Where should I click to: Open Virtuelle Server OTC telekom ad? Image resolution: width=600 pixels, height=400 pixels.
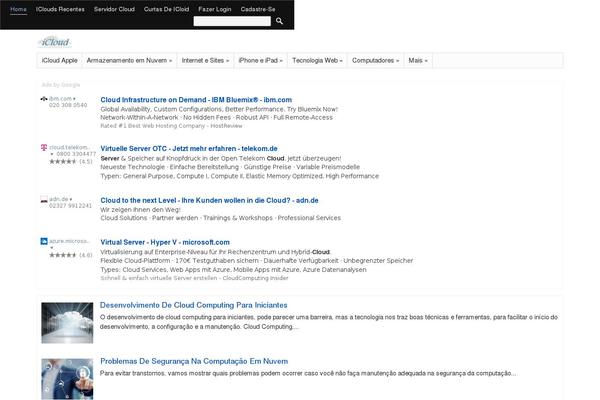coord(189,149)
